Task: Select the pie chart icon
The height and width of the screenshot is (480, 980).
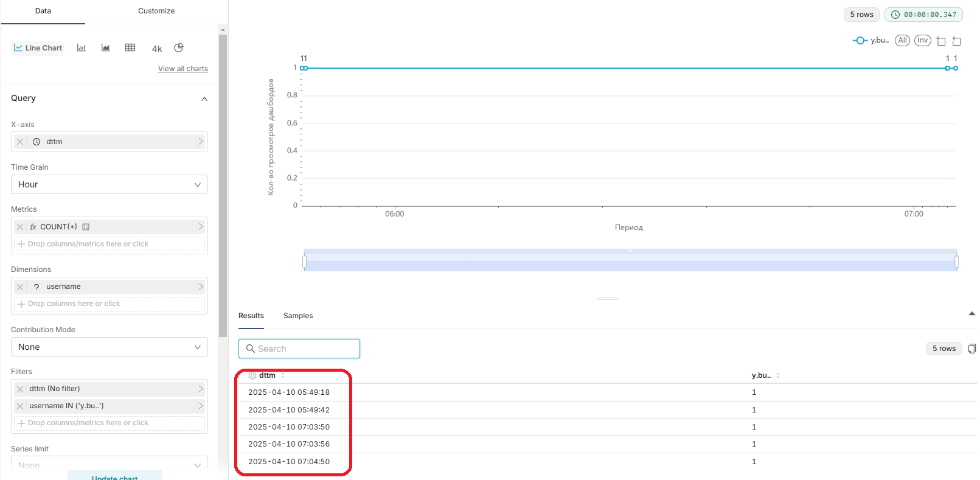Action: coord(179,47)
